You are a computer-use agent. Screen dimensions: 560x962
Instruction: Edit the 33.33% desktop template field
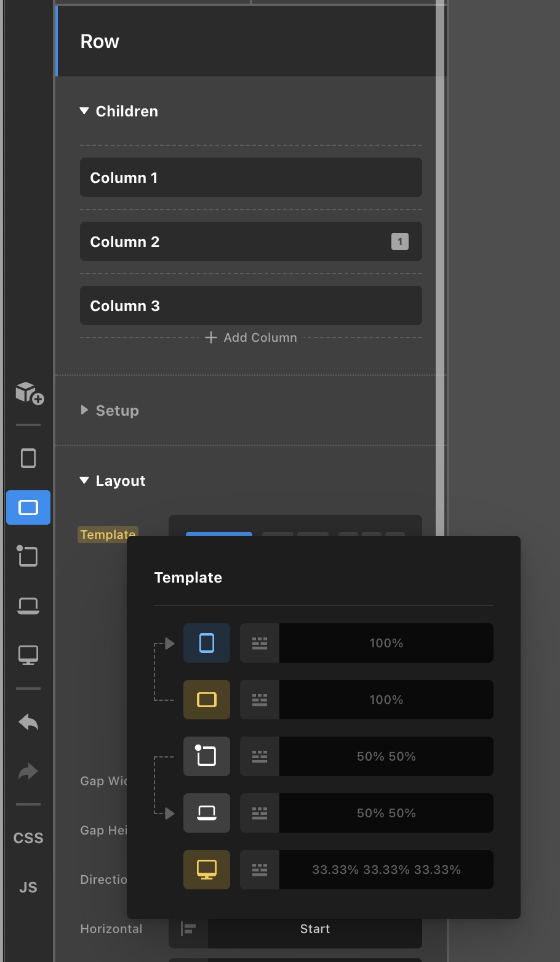click(x=386, y=870)
